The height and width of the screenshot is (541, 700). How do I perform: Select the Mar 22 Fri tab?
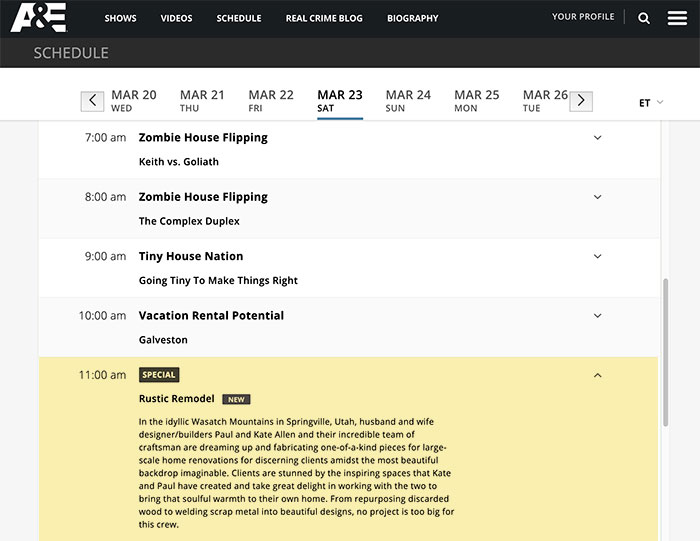[271, 101]
